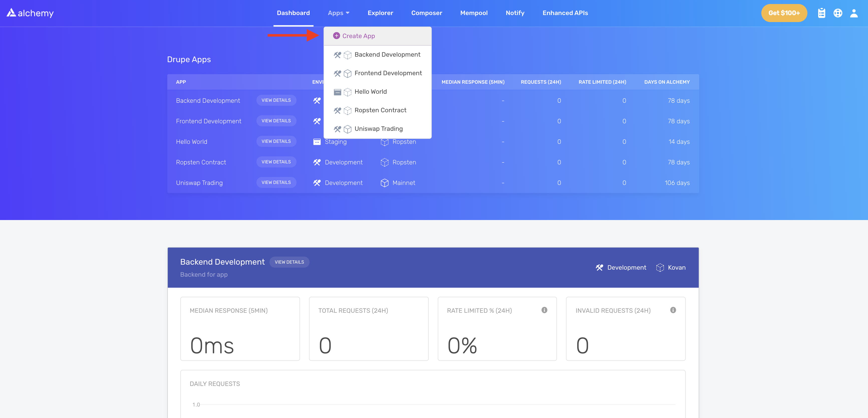
Task: Open the Explorer tab
Action: coord(380,13)
